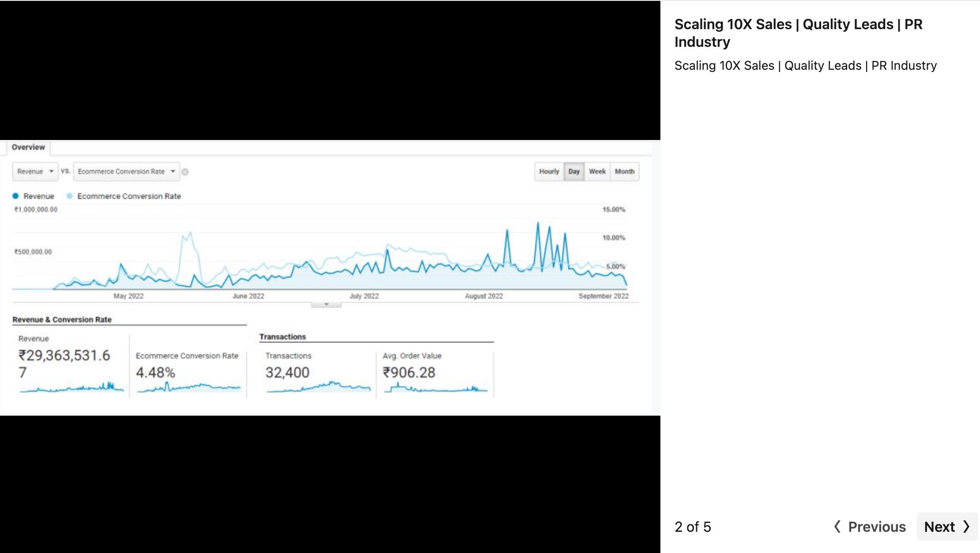The width and height of the screenshot is (980, 553).
Task: Switch chart granularity to Month
Action: [x=624, y=171]
